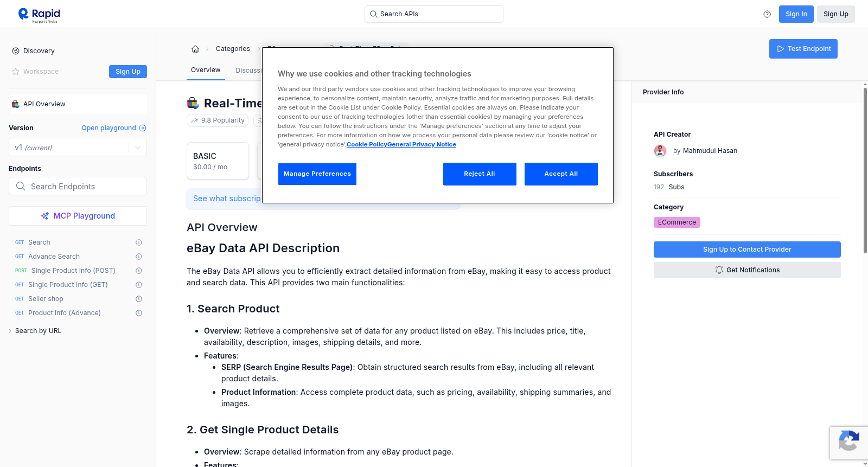Click Mahmudul Hasan's avatar picture
The width and height of the screenshot is (868, 467).
point(660,151)
